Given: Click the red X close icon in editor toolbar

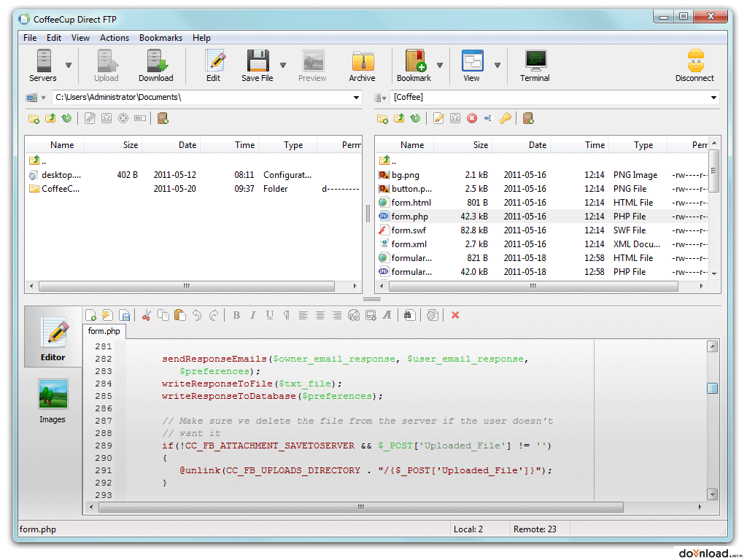Looking at the screenshot, I should click(455, 315).
